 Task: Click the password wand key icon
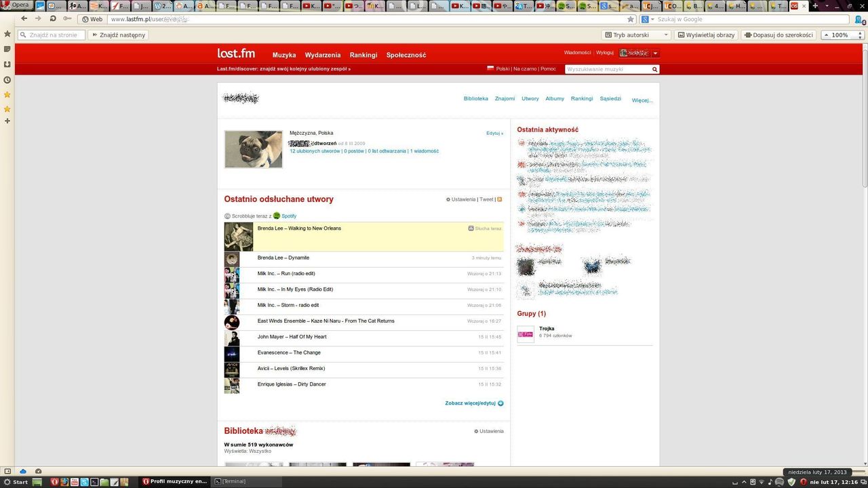click(67, 18)
